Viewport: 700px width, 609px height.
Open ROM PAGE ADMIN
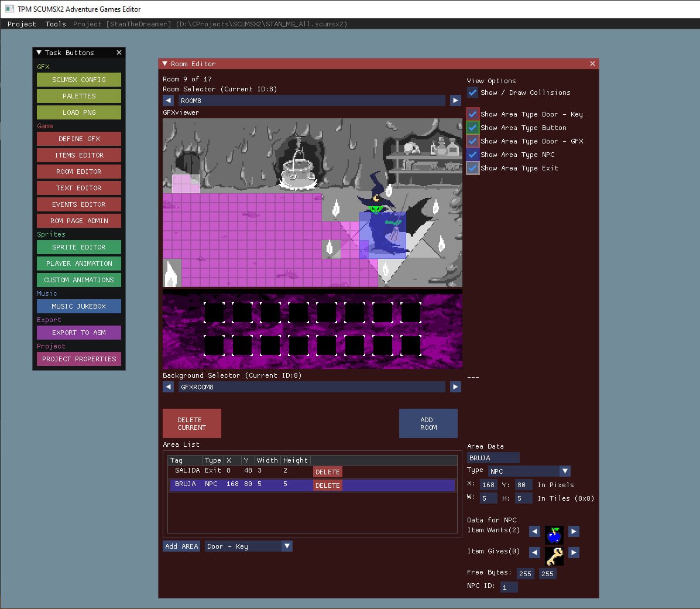coord(79,221)
